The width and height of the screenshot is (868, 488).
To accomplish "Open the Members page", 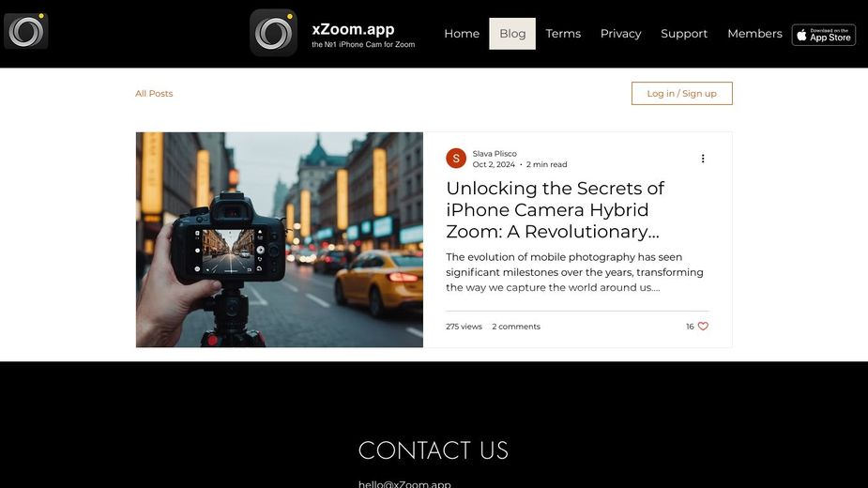I will click(754, 34).
